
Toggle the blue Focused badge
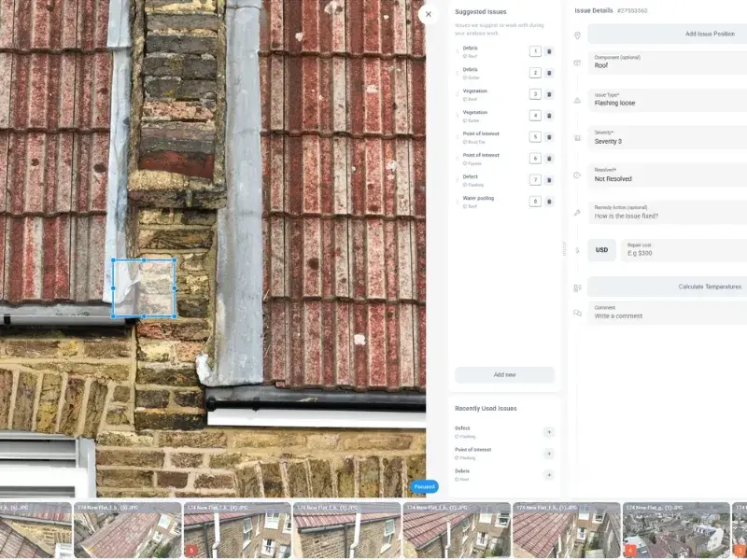pyautogui.click(x=424, y=486)
